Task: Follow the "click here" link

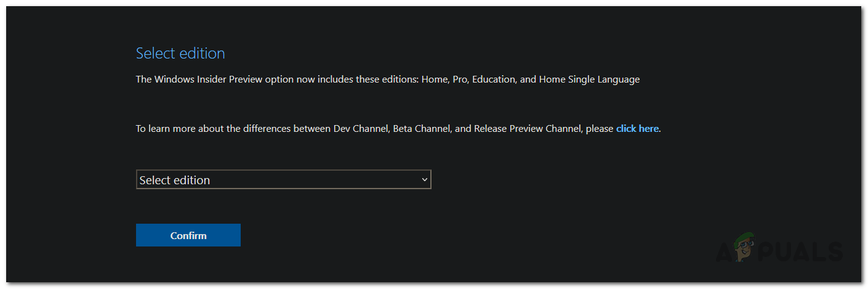Action: click(637, 129)
